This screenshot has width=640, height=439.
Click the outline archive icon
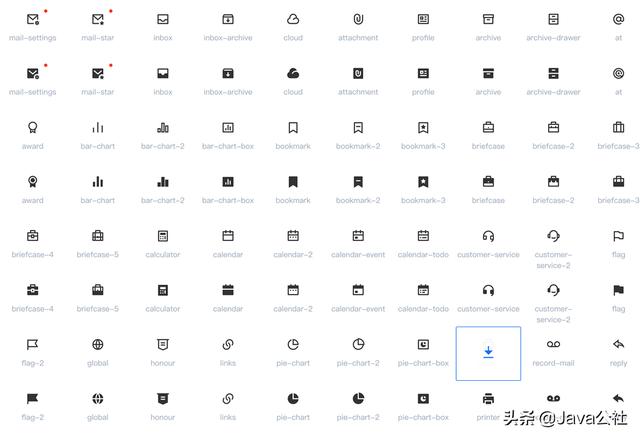coord(488,19)
